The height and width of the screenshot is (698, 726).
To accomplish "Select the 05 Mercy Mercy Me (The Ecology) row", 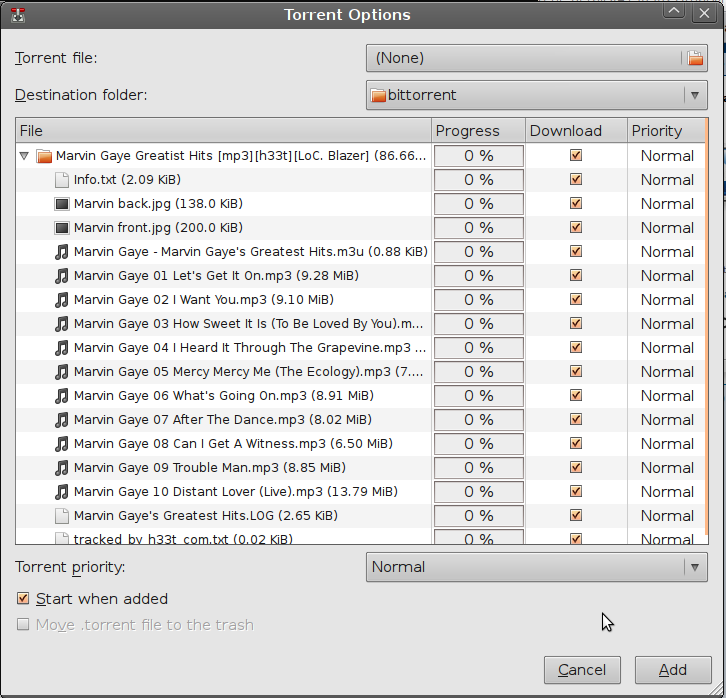I will (360, 372).
